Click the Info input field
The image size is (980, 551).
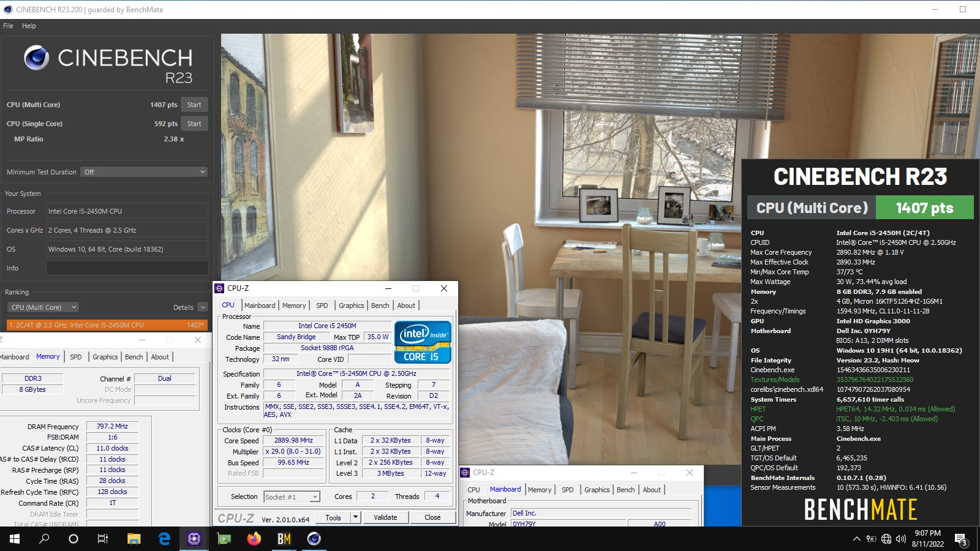click(127, 268)
